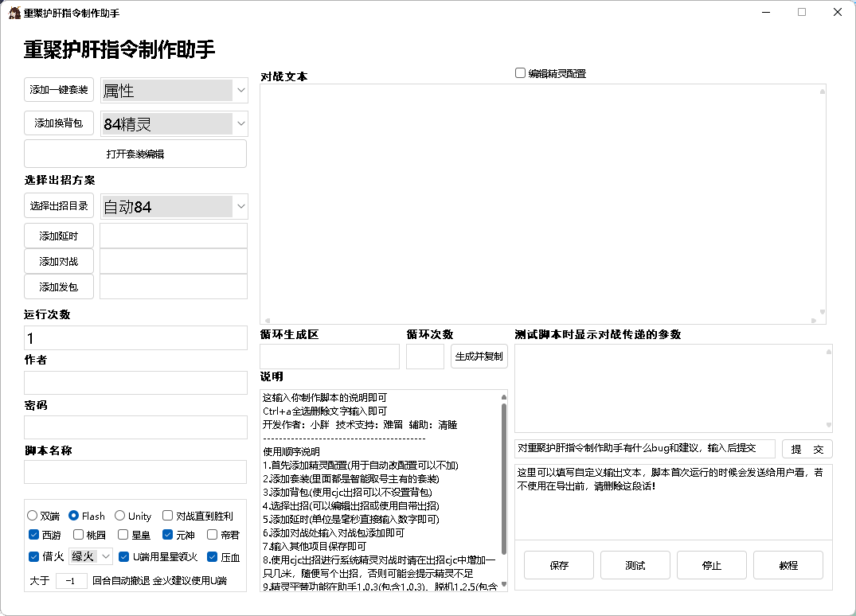856x616 pixels.
Task: Click the 添加对战 button
Action: [59, 261]
